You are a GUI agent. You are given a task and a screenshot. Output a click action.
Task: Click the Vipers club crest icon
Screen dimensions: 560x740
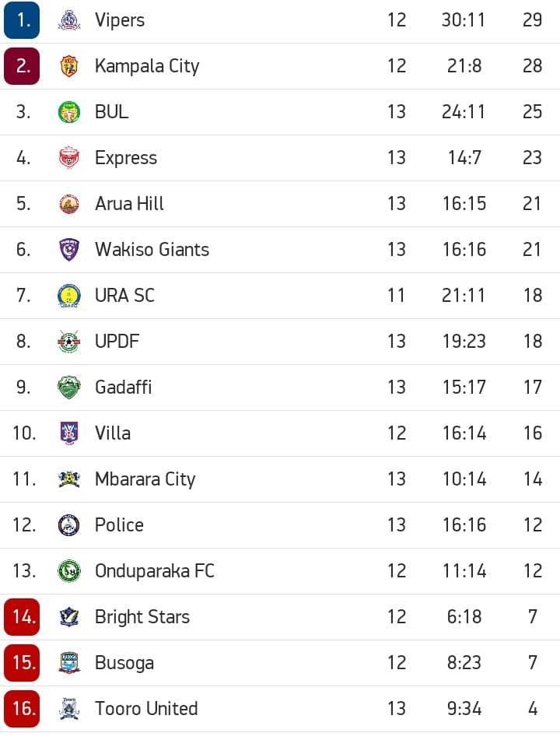click(69, 20)
